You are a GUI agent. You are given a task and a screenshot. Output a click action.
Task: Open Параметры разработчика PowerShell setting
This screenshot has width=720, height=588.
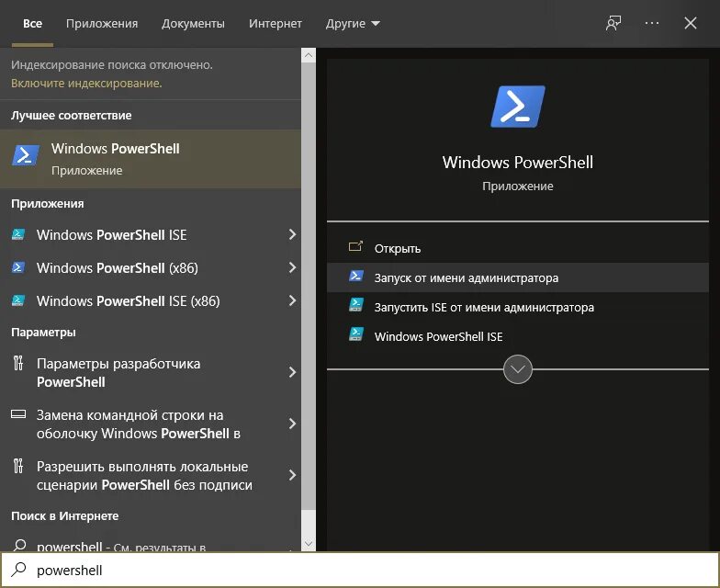point(151,373)
